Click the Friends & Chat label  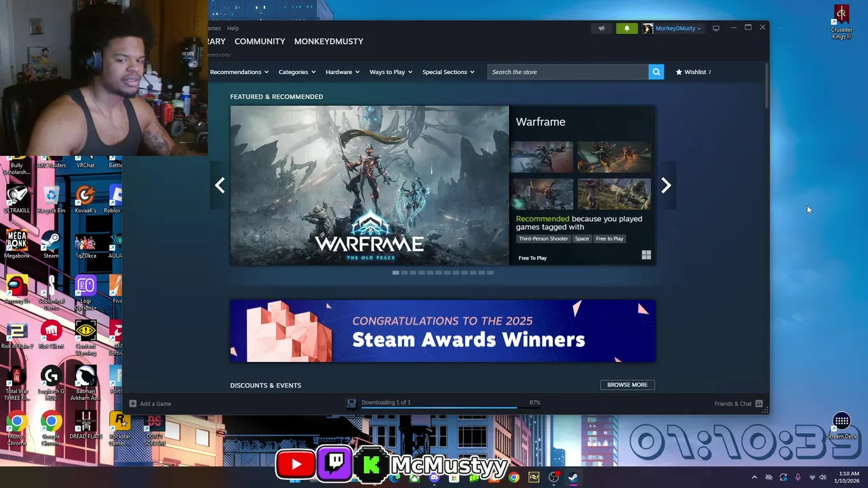(733, 403)
